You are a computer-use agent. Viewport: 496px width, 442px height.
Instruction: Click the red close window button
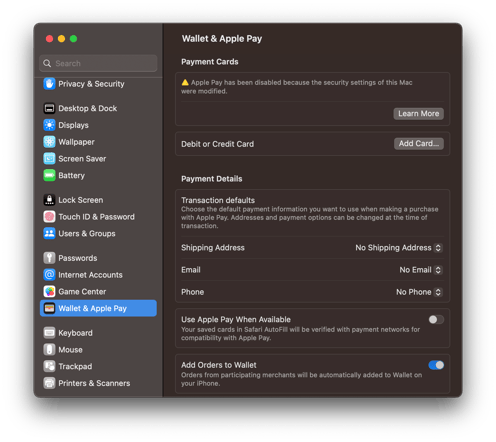[x=49, y=39]
